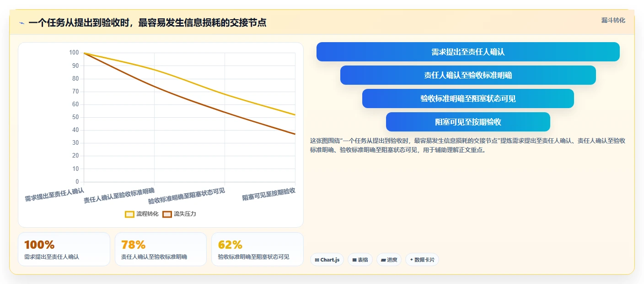Select the 责任人确认至验收标准明确 funnel bar
Image resolution: width=644 pixels, height=284 pixels.
[x=468, y=75]
